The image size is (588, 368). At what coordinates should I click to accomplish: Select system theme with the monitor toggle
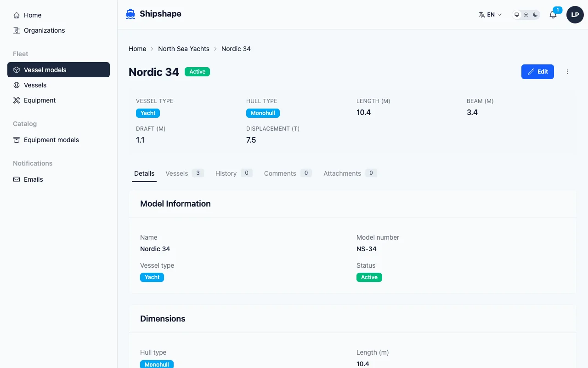click(x=517, y=14)
